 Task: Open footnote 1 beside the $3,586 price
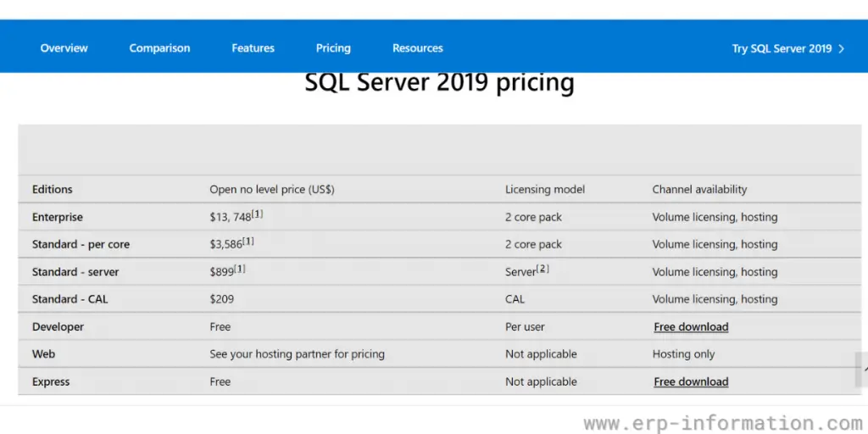point(248,242)
